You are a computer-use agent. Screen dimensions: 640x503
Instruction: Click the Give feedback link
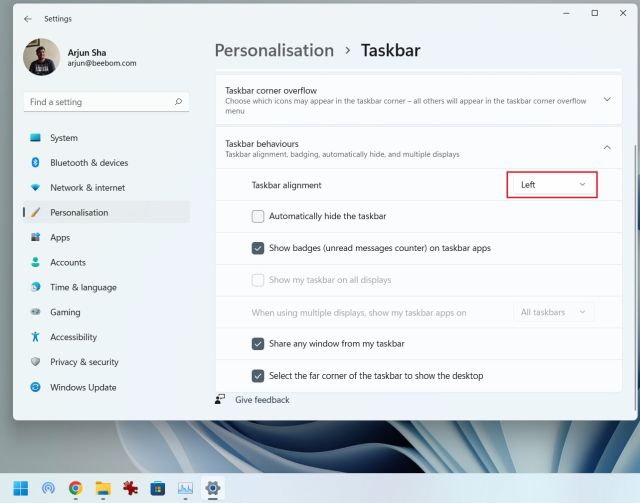[x=262, y=400]
